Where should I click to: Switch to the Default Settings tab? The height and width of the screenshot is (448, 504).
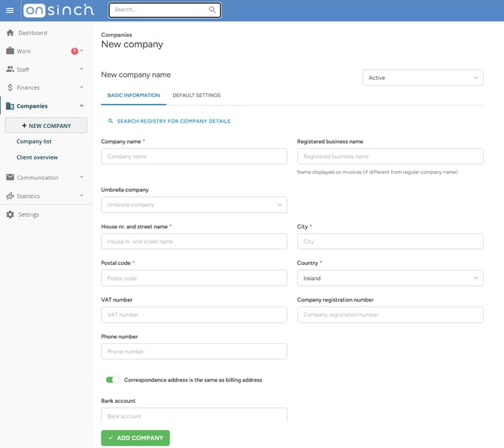click(x=196, y=96)
